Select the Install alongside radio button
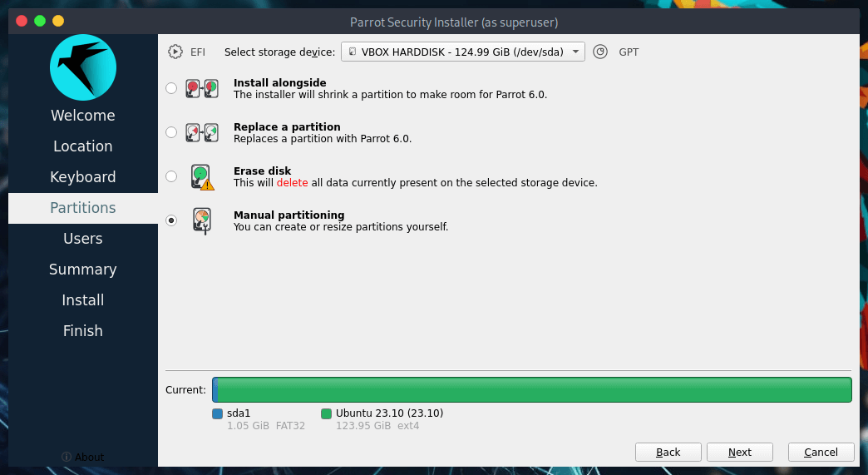Screen dimensions: 868x475 171,88
